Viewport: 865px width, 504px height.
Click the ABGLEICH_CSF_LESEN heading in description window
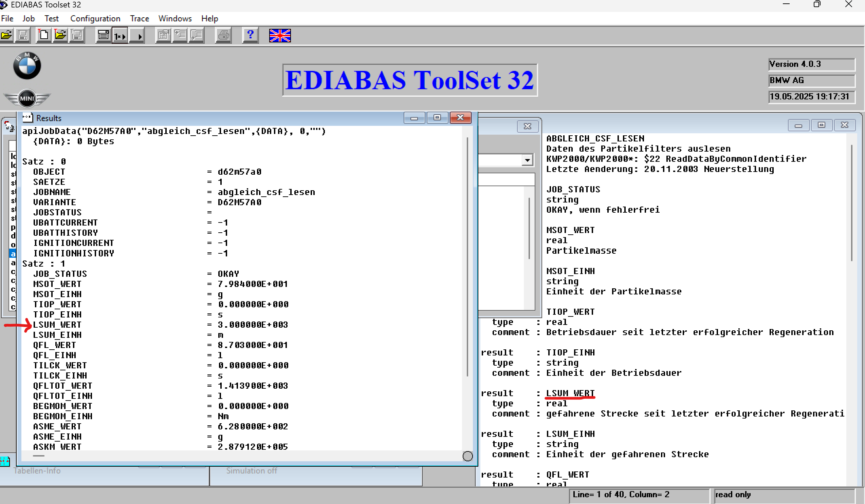click(595, 138)
